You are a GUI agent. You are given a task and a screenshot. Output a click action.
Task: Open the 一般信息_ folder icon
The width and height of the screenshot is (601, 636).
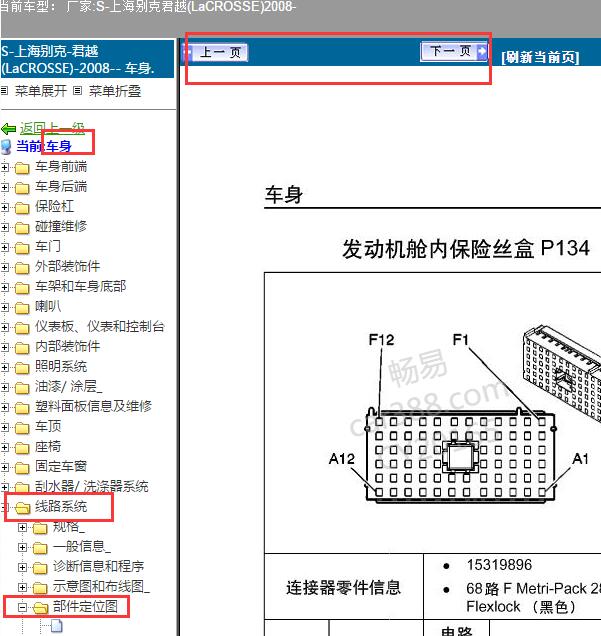point(40,548)
